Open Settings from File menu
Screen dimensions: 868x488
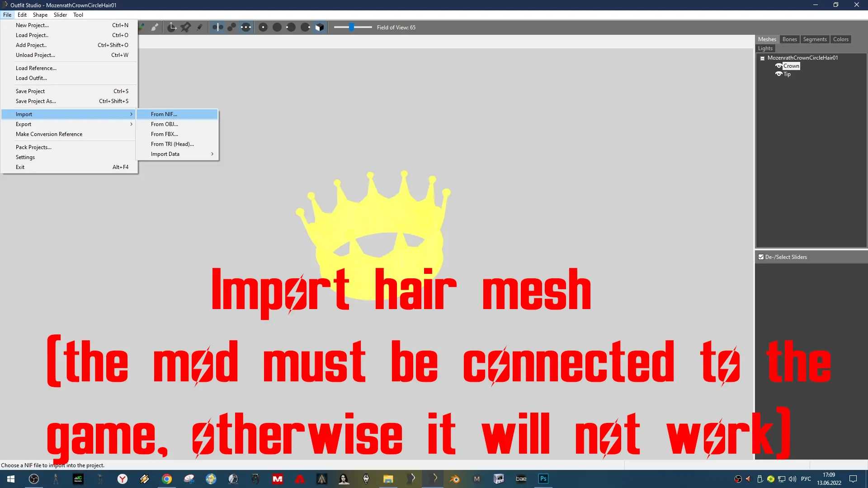(x=69, y=157)
